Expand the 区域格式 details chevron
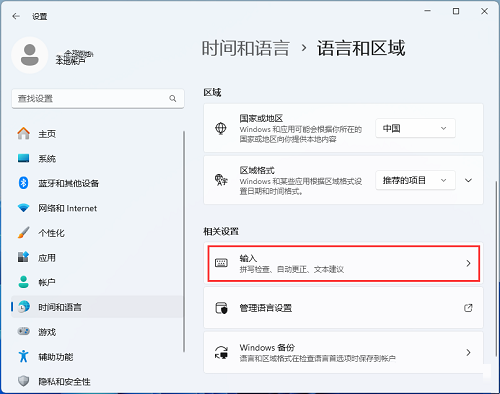Viewport: 500px width, 394px height. pyautogui.click(x=468, y=180)
